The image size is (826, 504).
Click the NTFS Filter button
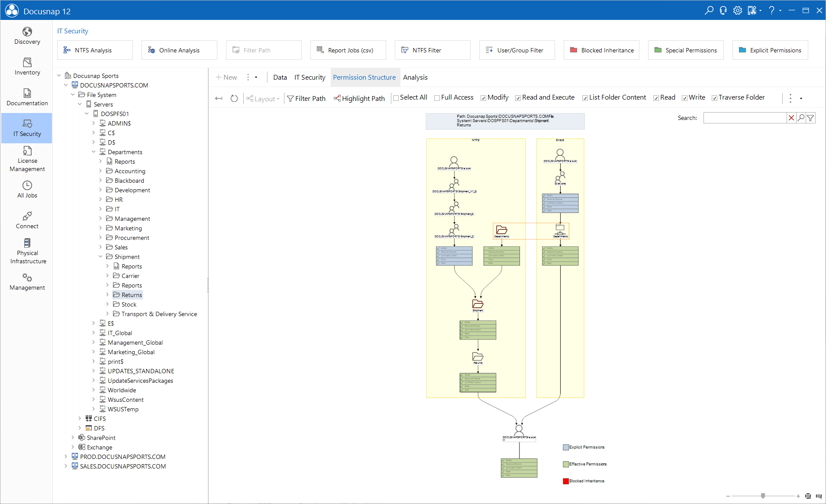click(x=432, y=50)
